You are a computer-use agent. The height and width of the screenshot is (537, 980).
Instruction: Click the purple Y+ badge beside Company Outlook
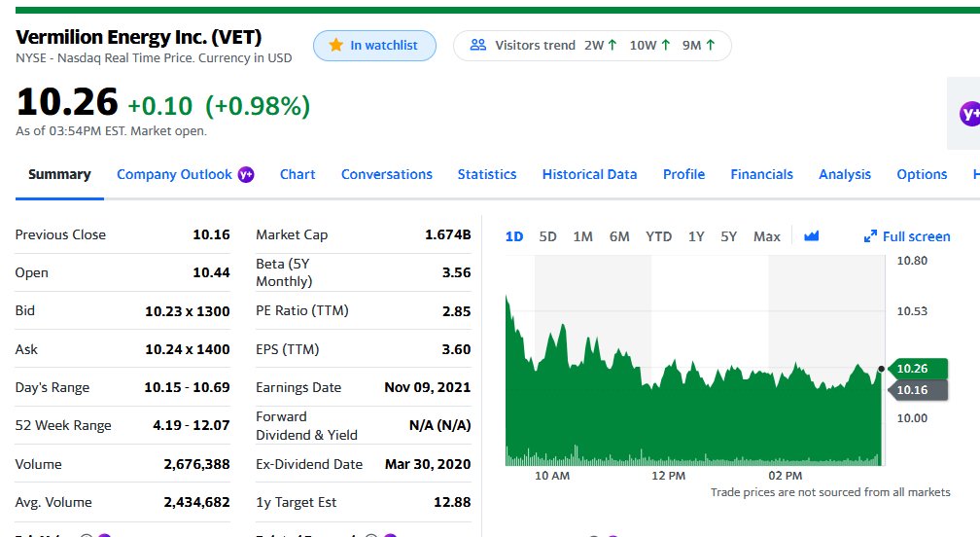[x=246, y=174]
